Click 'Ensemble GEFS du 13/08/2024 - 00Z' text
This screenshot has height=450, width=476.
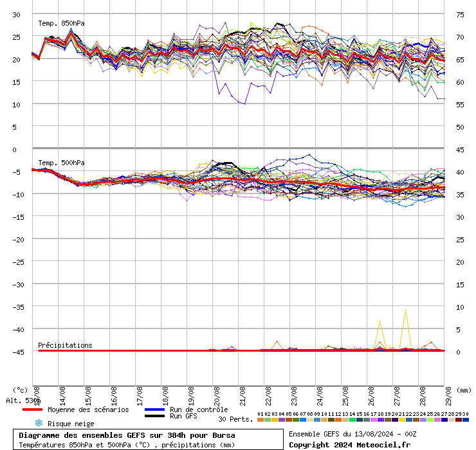click(352, 434)
